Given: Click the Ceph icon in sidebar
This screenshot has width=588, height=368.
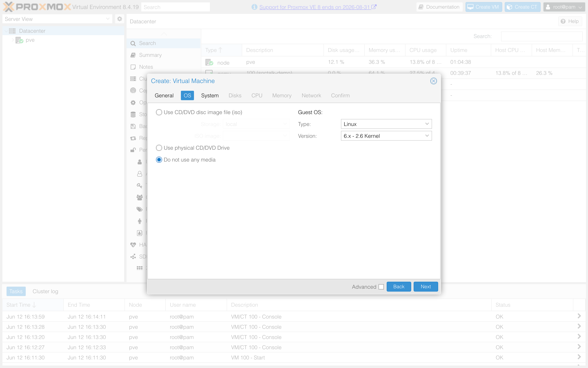Looking at the screenshot, I should tap(133, 91).
